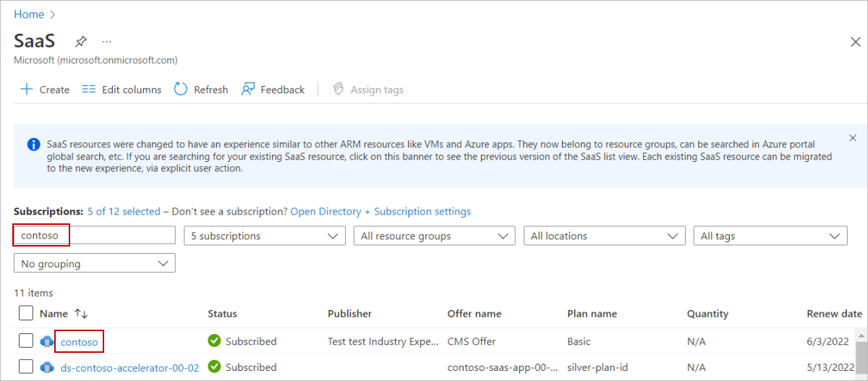
Task: Dismiss the info banner with X
Action: tap(852, 137)
